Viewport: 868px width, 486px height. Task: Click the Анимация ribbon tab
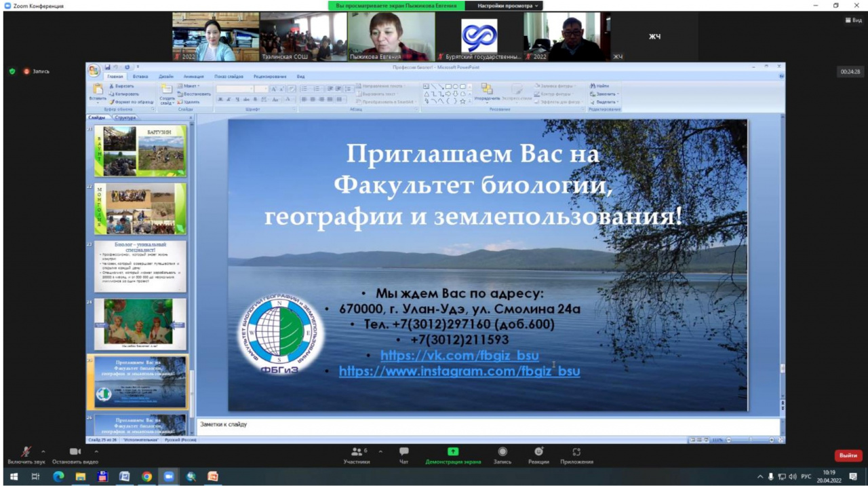[193, 77]
